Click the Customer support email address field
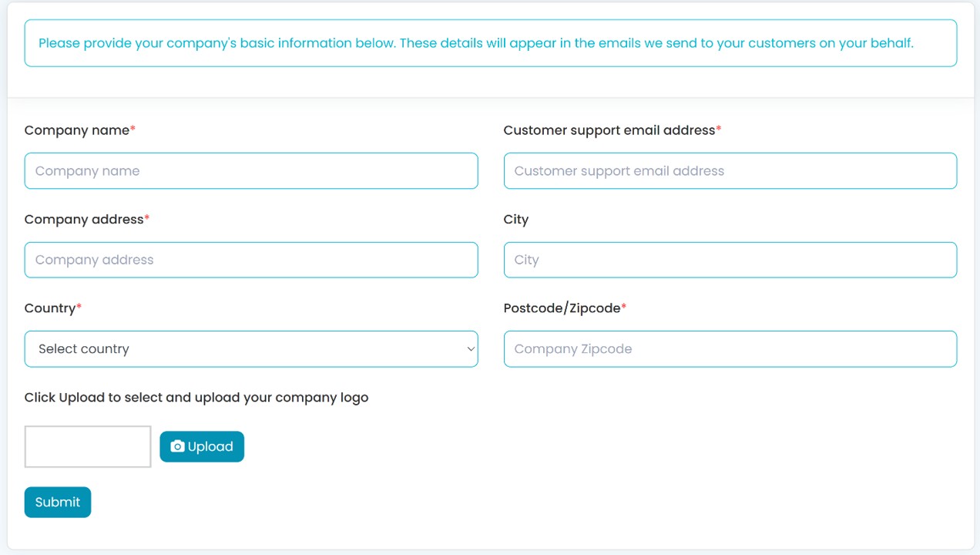 730,171
